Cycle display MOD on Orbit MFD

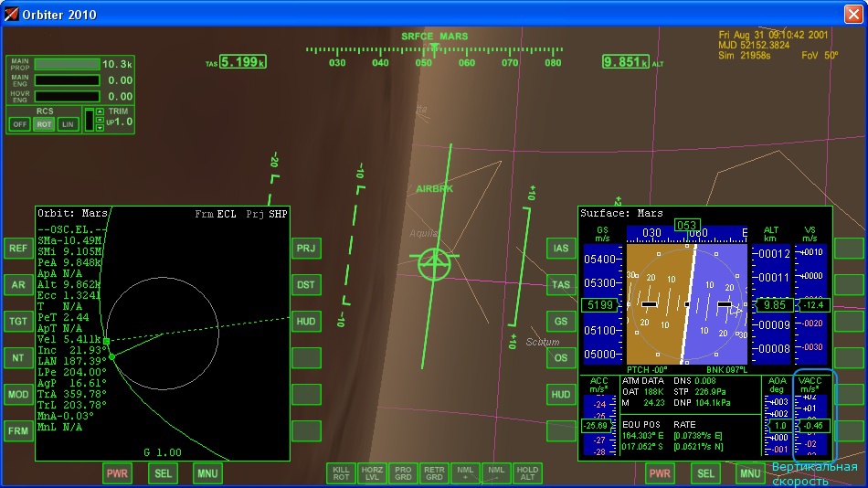[x=18, y=395]
